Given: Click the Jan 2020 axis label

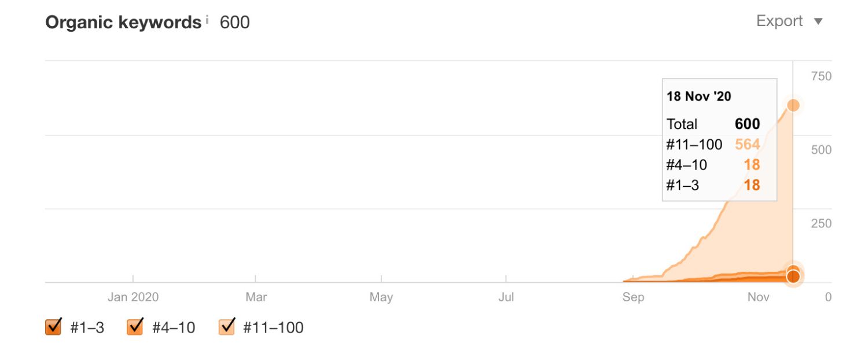Looking at the screenshot, I should pos(133,297).
